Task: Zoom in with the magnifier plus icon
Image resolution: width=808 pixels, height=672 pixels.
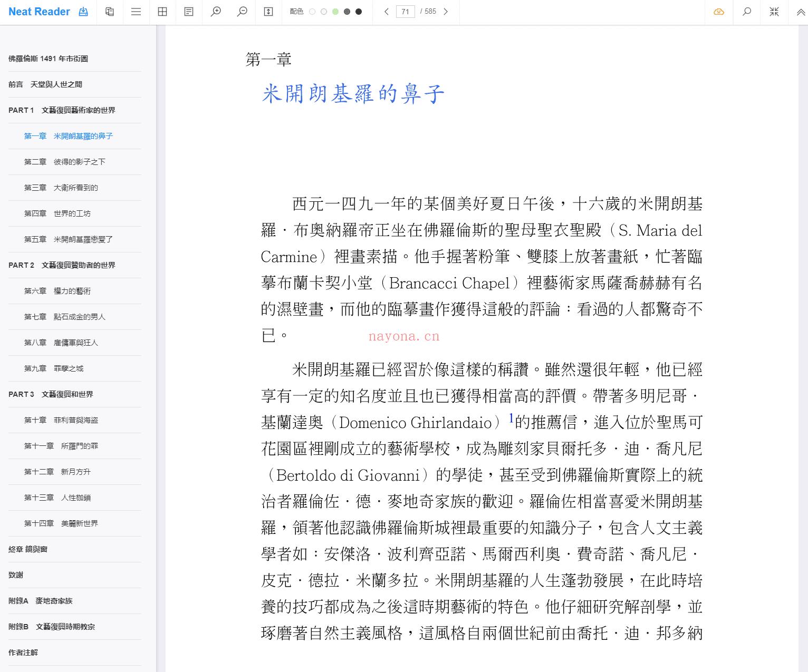Action: (x=216, y=12)
